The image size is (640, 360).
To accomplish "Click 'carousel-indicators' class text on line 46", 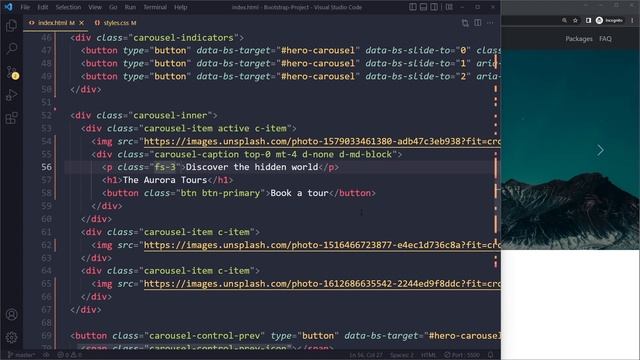I will [x=183, y=38].
